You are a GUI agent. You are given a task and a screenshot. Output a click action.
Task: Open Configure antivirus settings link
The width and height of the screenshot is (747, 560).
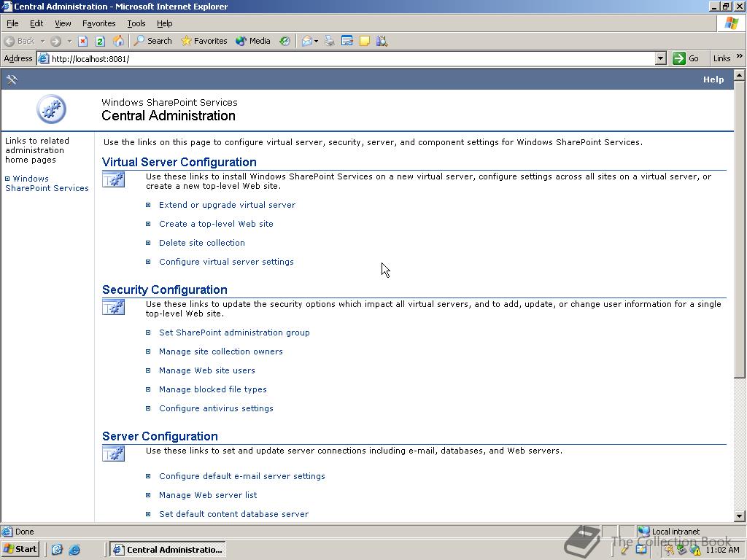coord(216,408)
